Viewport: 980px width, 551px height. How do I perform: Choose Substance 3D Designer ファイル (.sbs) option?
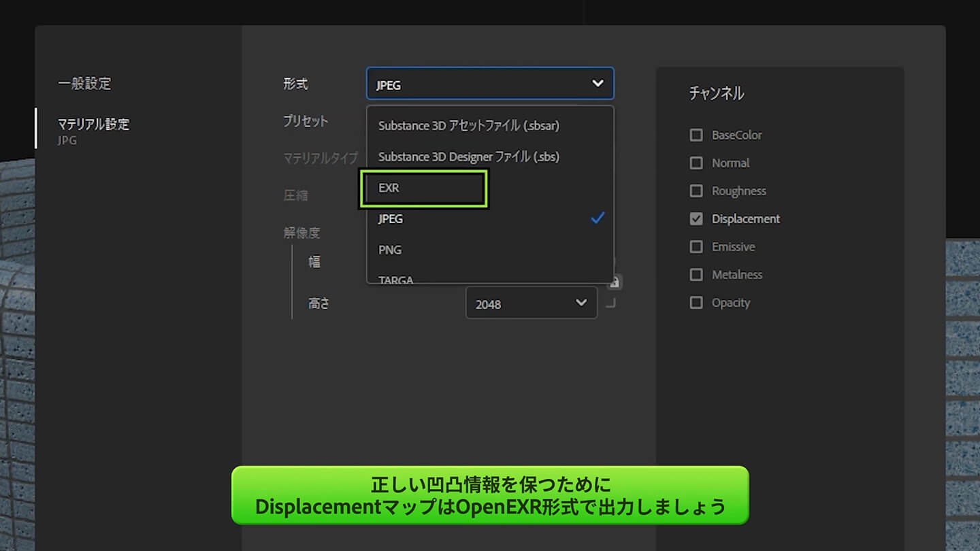[490, 157]
